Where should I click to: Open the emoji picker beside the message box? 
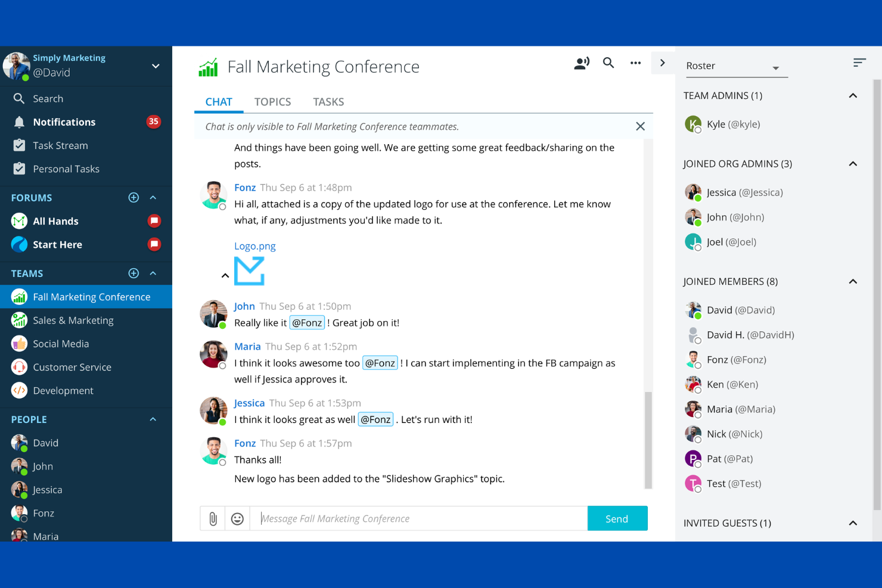coord(237,518)
